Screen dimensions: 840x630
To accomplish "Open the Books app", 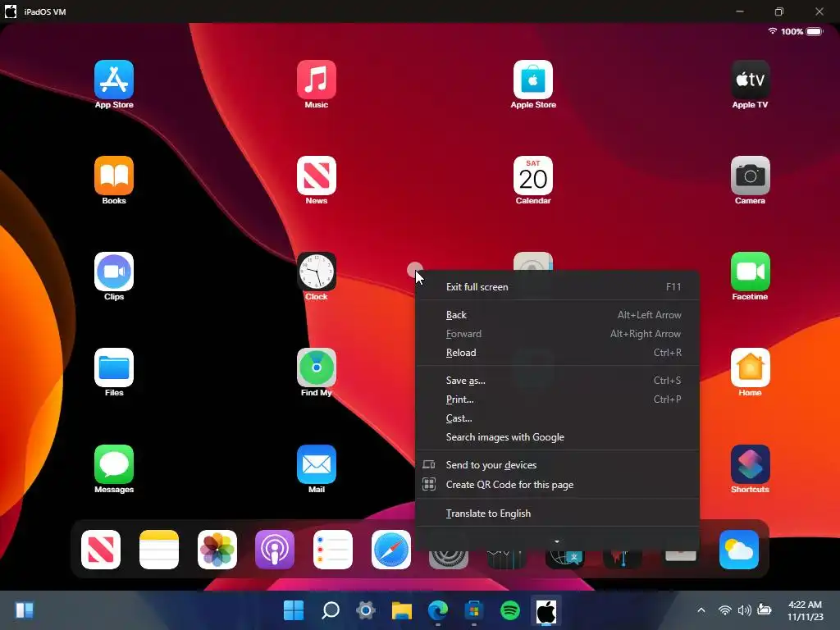I will point(113,176).
